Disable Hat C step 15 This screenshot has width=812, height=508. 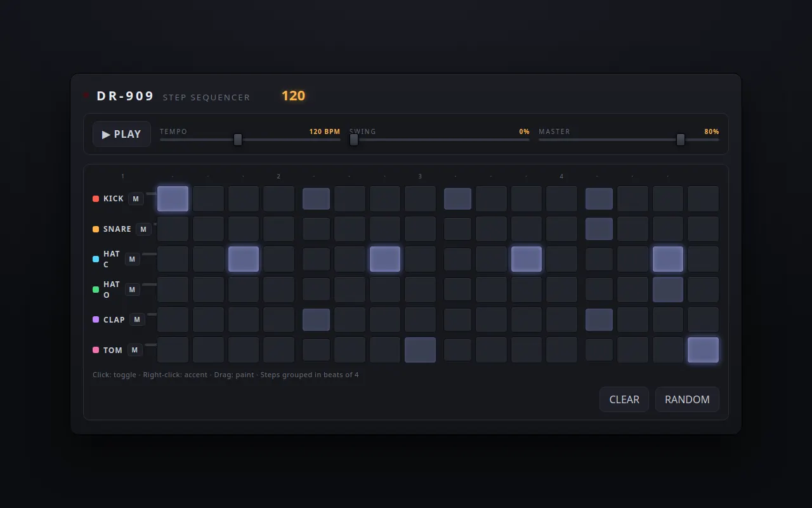click(668, 259)
